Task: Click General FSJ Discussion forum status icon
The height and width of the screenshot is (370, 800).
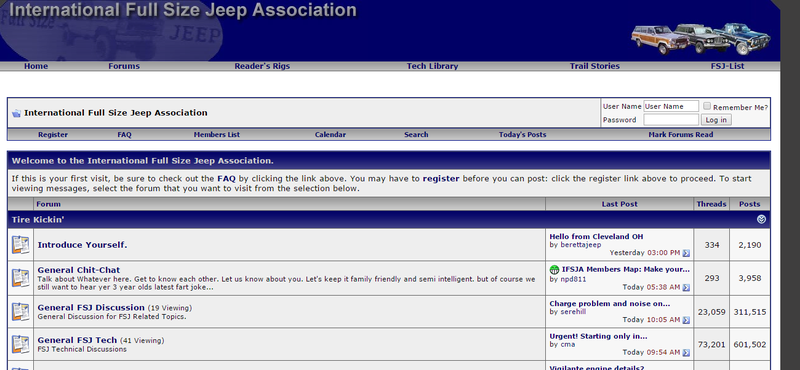Action: pos(21,312)
